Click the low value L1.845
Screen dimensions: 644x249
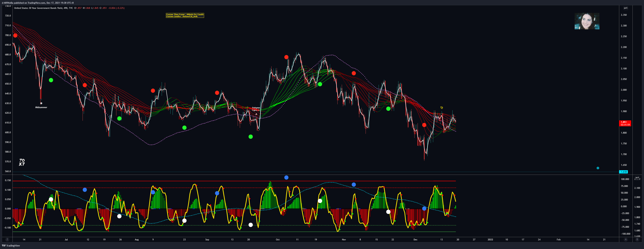pos(95,8)
